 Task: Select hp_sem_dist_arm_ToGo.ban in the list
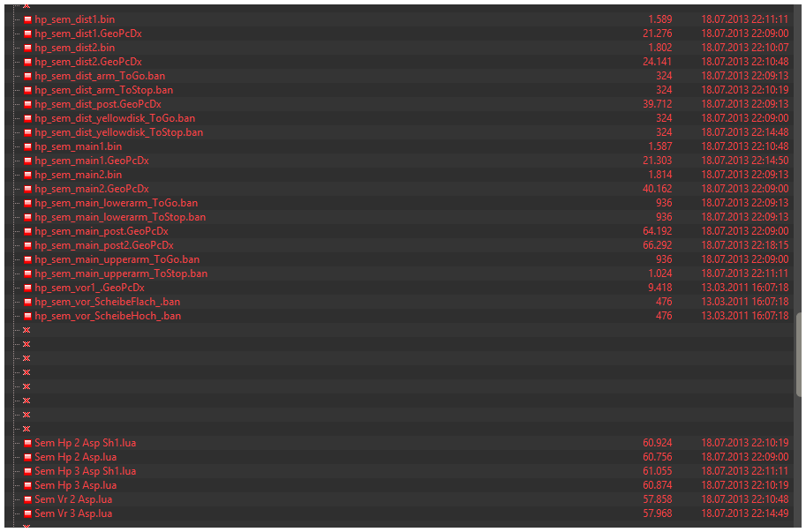[100, 76]
